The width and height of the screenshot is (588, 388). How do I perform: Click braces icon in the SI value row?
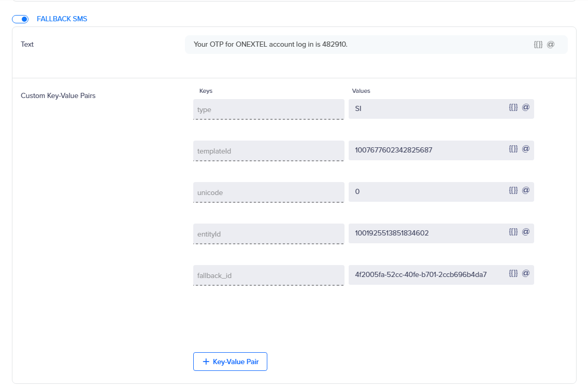513,107
